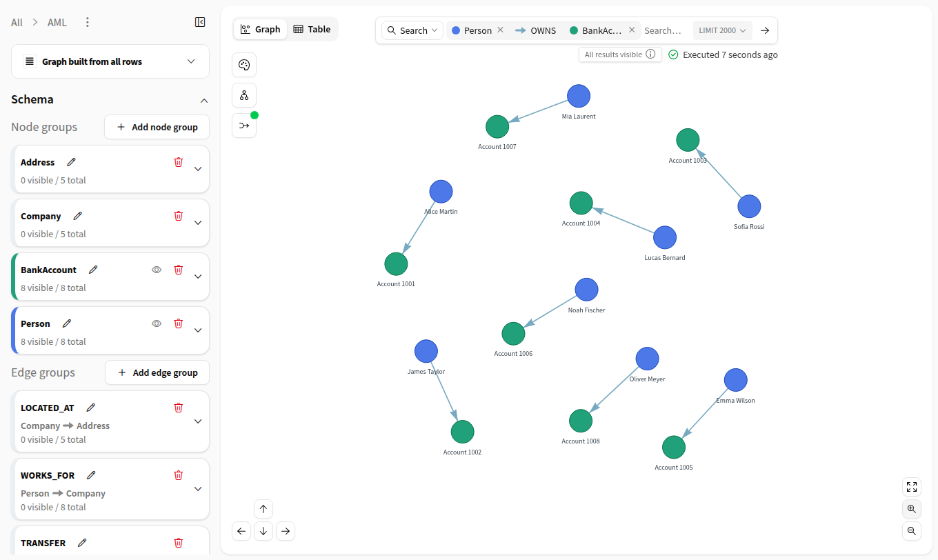Select the Account 1004 node

point(581,203)
